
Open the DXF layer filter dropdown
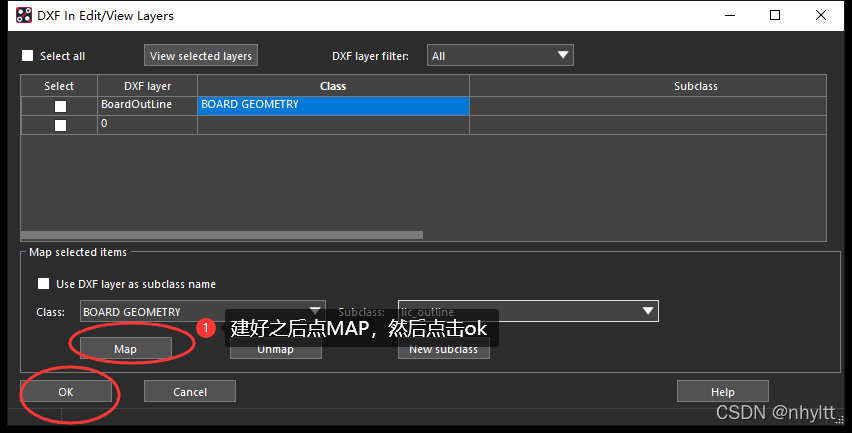500,56
